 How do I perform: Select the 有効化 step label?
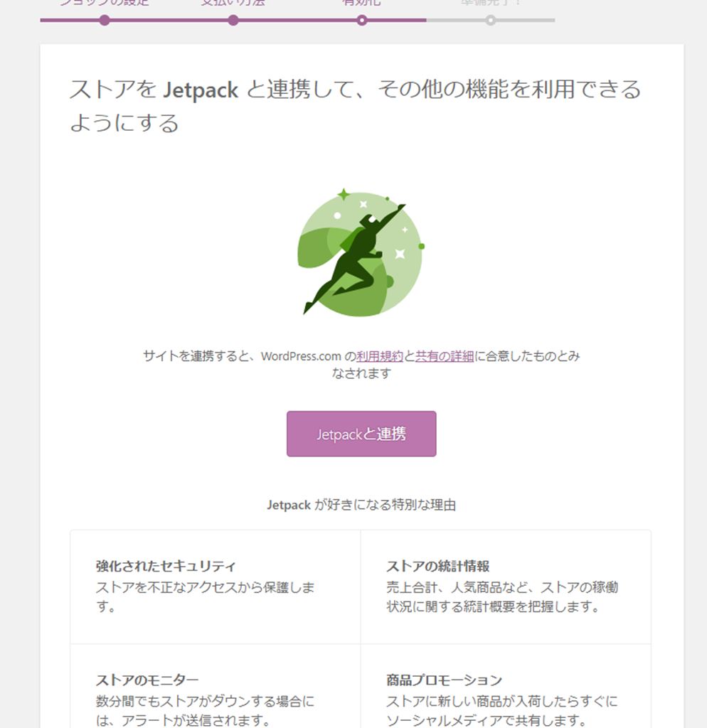[x=361, y=3]
